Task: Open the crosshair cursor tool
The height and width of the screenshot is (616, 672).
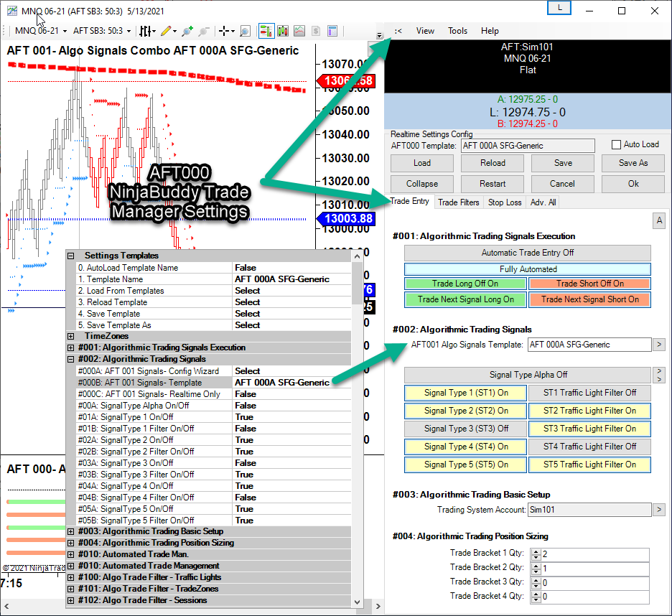Action: (225, 31)
